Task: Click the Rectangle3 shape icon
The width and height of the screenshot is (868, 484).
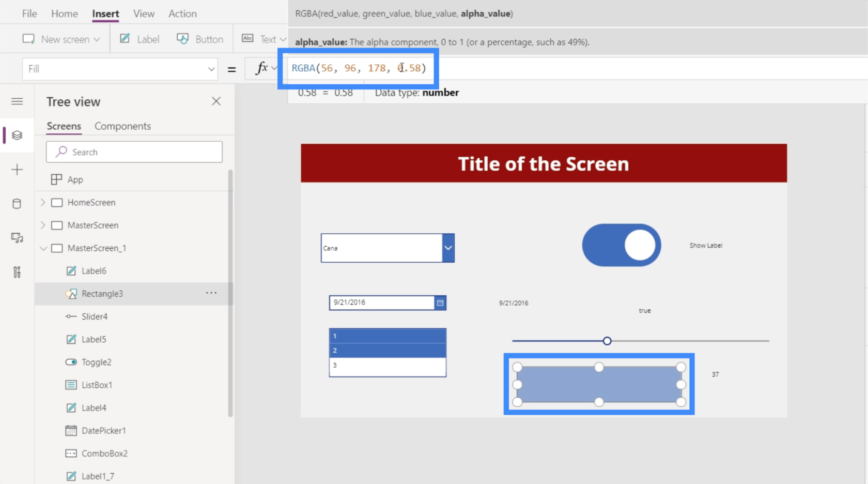Action: [x=71, y=294]
